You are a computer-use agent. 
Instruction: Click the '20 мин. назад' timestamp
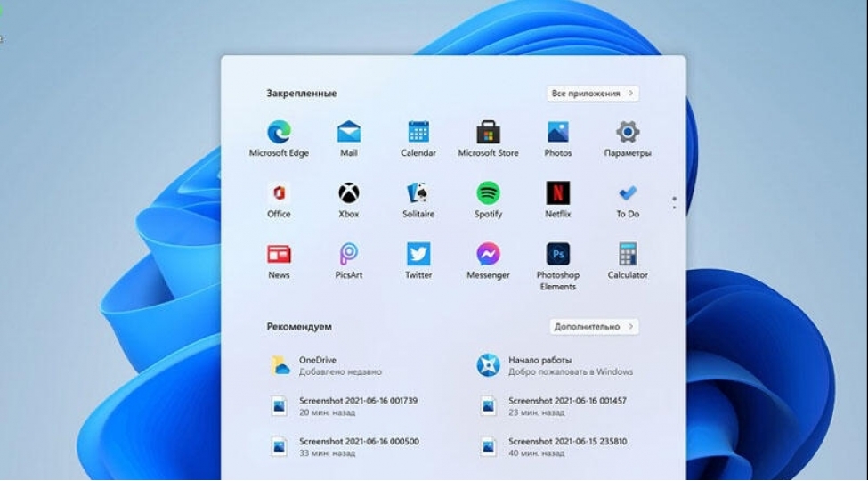(x=327, y=412)
